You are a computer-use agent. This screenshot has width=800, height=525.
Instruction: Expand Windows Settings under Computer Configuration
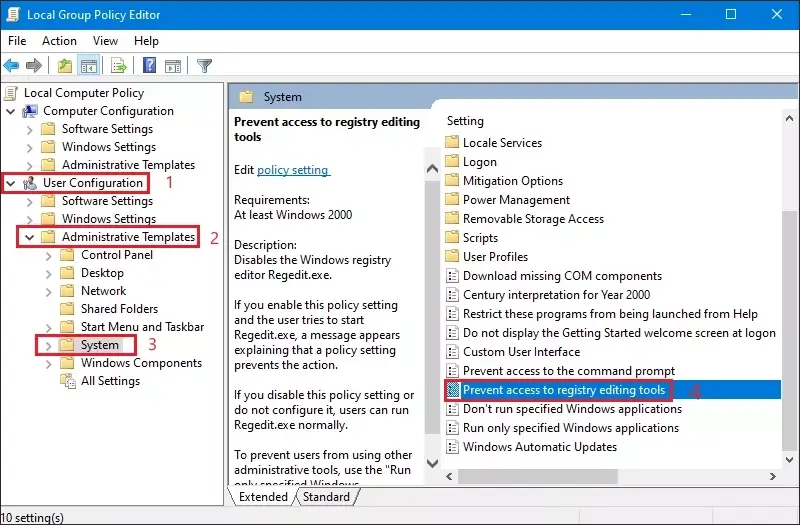pyautogui.click(x=30, y=147)
